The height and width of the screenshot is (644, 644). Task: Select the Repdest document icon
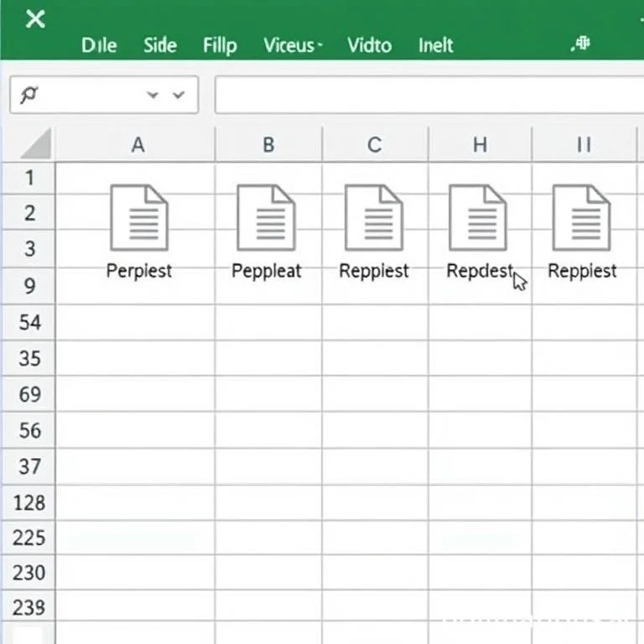pyautogui.click(x=478, y=218)
